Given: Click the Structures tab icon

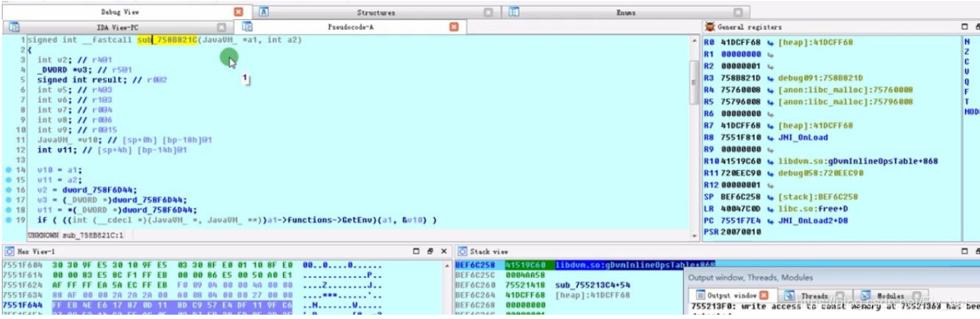Looking at the screenshot, I should click(x=264, y=12).
